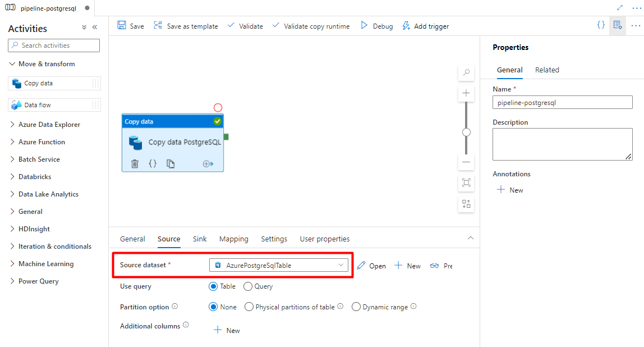Click the pipeline Name input field
Image resolution: width=644 pixels, height=347 pixels.
[x=562, y=102]
